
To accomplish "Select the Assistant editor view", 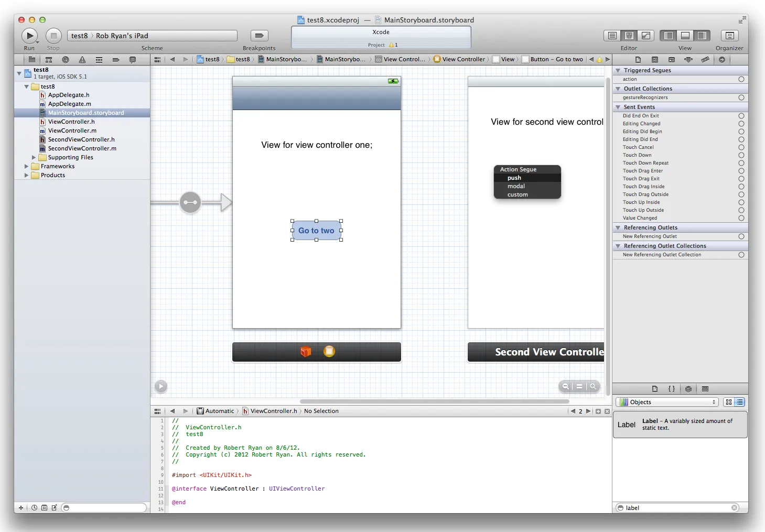I will [x=629, y=36].
